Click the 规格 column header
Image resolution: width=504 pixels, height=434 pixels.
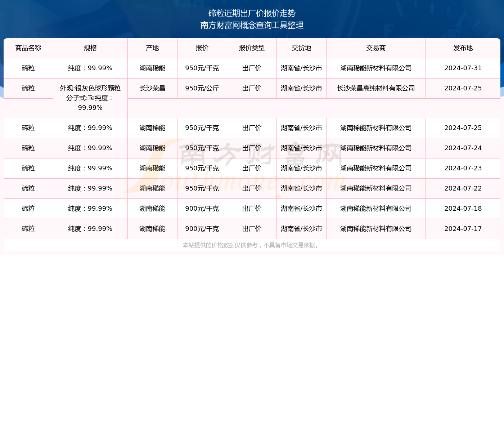[x=90, y=48]
